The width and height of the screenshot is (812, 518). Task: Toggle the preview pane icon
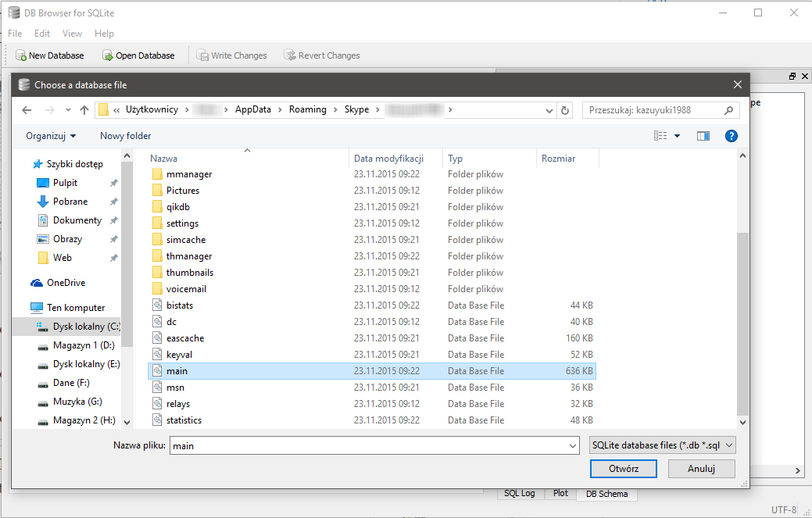point(703,136)
